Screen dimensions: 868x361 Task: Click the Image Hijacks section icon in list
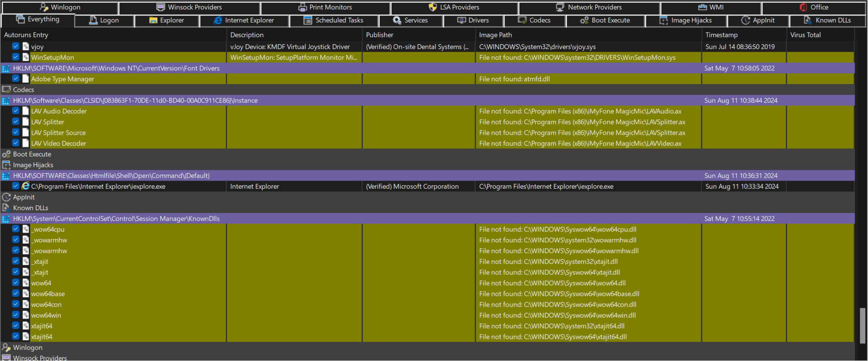(x=6, y=165)
